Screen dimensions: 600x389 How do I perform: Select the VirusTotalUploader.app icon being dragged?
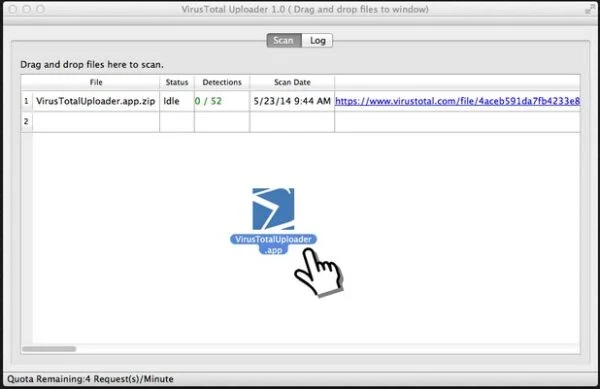tap(273, 209)
